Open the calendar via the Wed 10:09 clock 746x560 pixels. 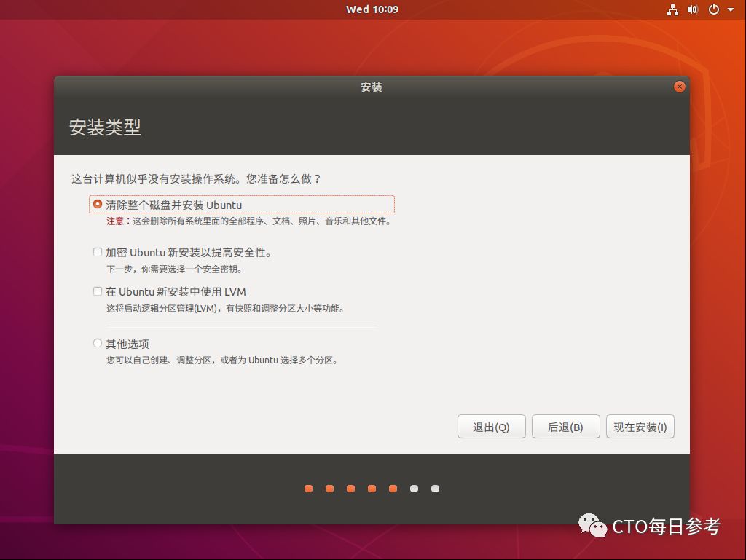[372, 9]
